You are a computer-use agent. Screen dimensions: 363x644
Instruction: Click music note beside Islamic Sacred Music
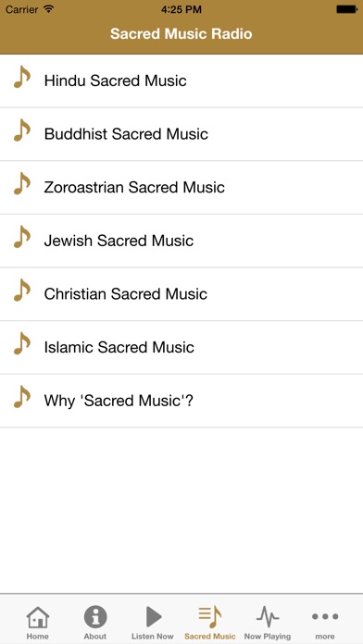point(22,344)
